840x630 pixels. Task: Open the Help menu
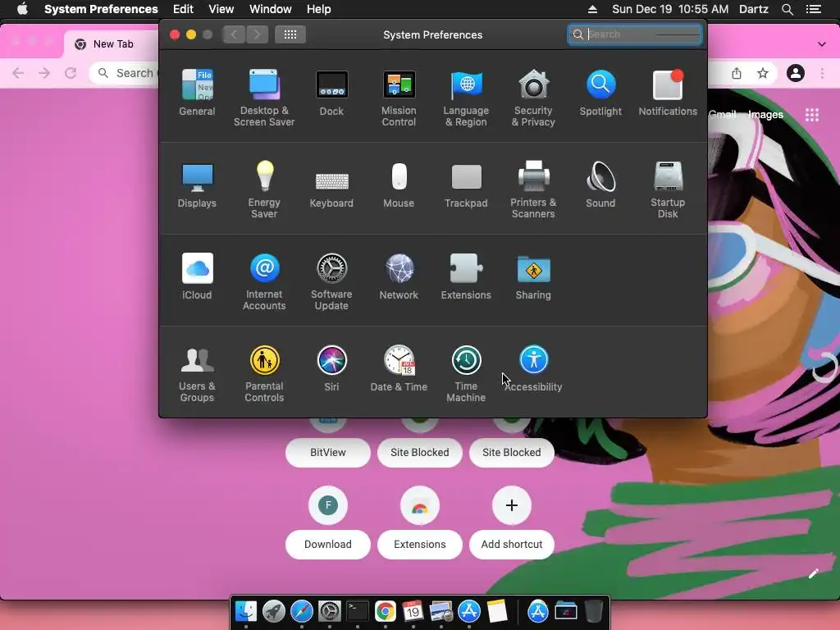coord(319,9)
